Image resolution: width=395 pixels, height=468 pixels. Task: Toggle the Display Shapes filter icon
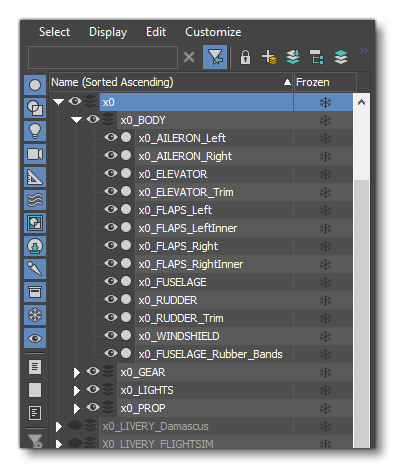pos(35,108)
